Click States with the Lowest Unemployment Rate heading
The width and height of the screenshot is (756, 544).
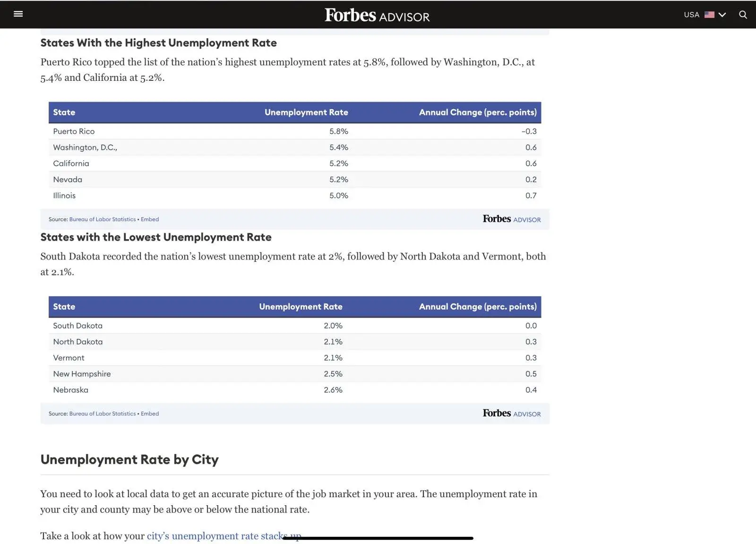(156, 237)
